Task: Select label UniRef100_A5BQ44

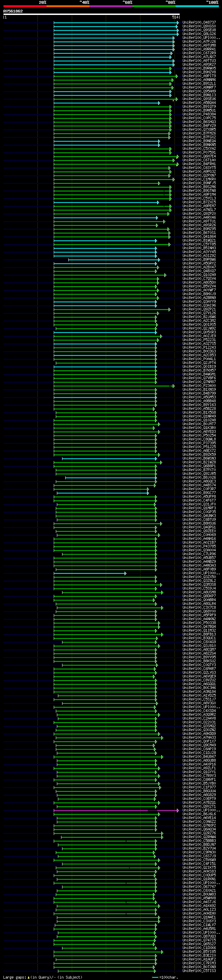Action: (x=199, y=103)
